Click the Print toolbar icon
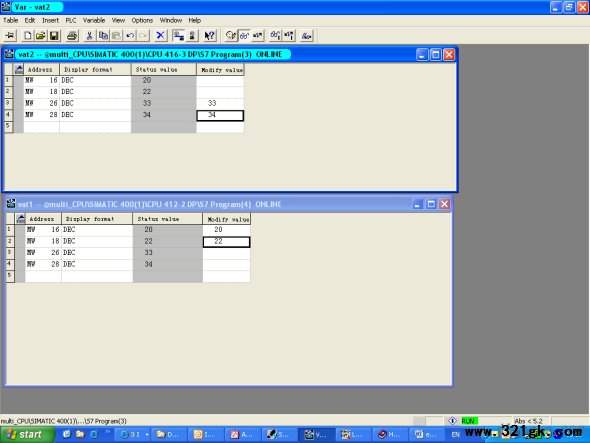The width and height of the screenshot is (590, 443). click(72, 36)
